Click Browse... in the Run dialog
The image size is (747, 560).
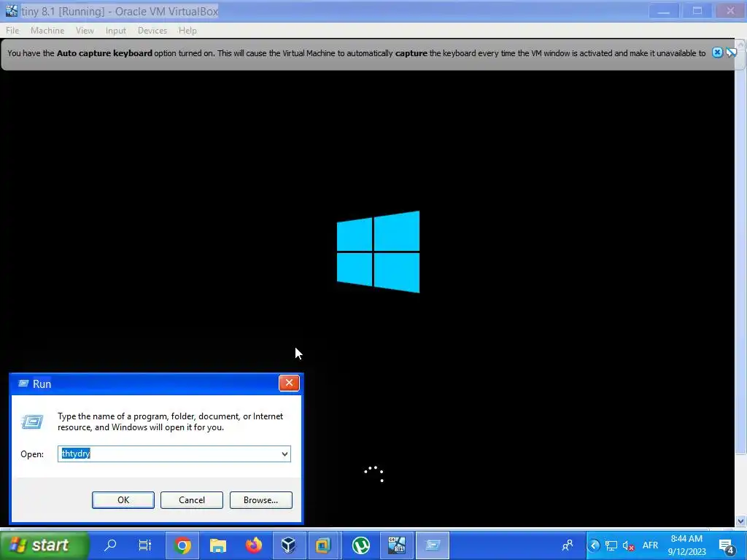[260, 500]
